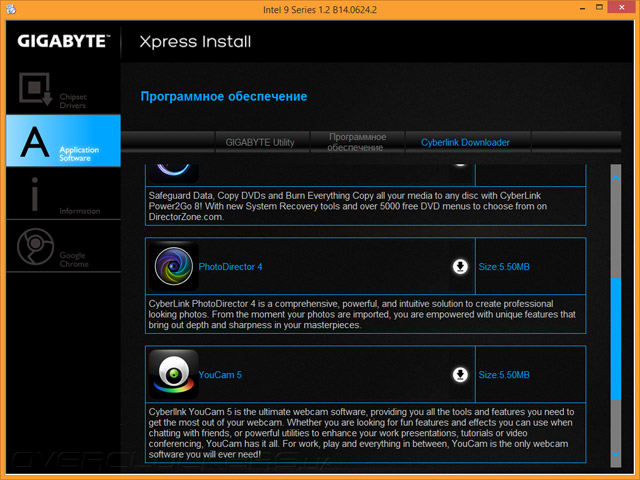This screenshot has height=480, width=640.
Task: Click the title bar application icon
Action: tap(11, 9)
